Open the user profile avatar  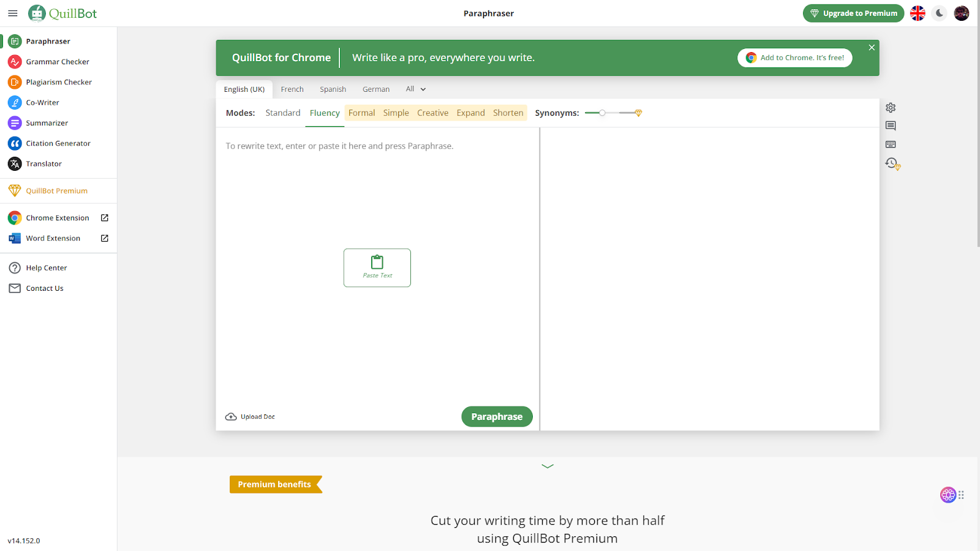962,13
